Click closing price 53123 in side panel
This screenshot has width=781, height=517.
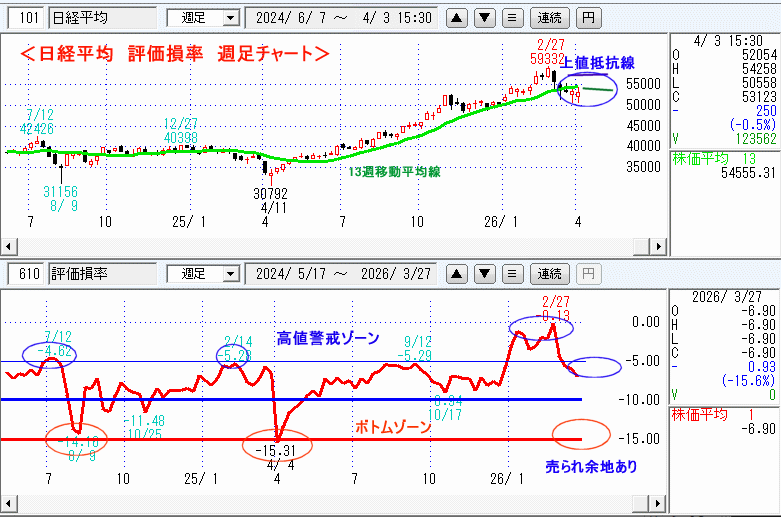click(759, 97)
